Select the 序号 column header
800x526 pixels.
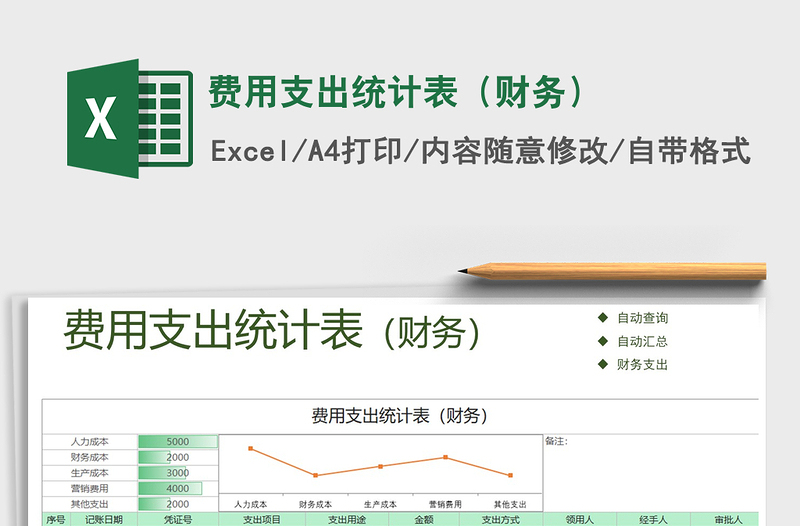56,519
